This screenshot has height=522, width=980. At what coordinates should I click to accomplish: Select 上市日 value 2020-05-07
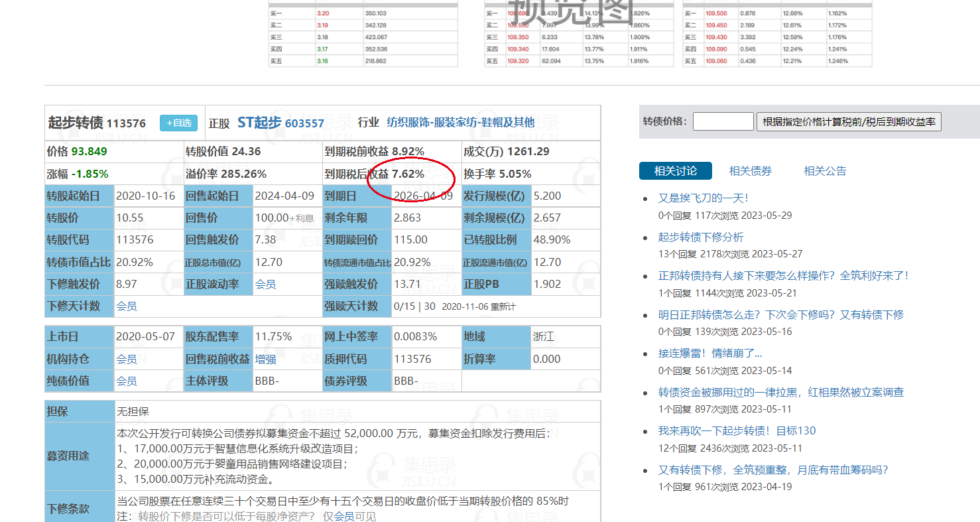(x=146, y=336)
